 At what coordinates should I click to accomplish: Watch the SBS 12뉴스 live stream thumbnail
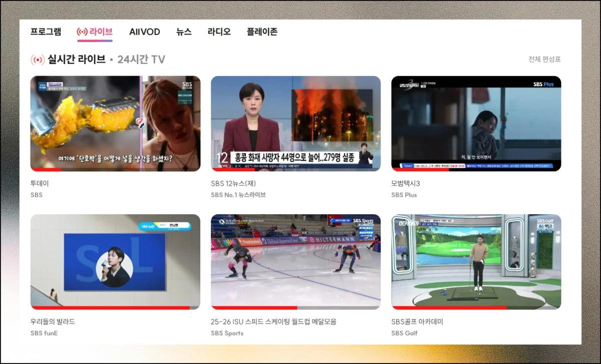295,123
